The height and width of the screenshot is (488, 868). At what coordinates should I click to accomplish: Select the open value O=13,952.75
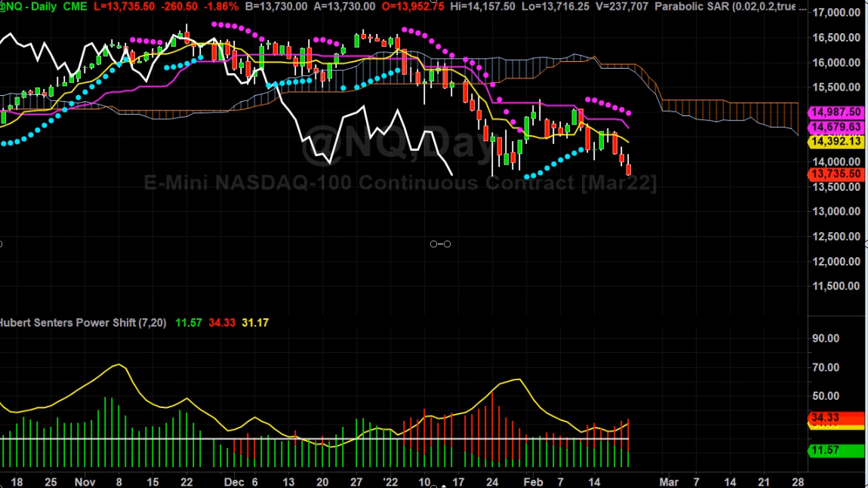coord(413,7)
